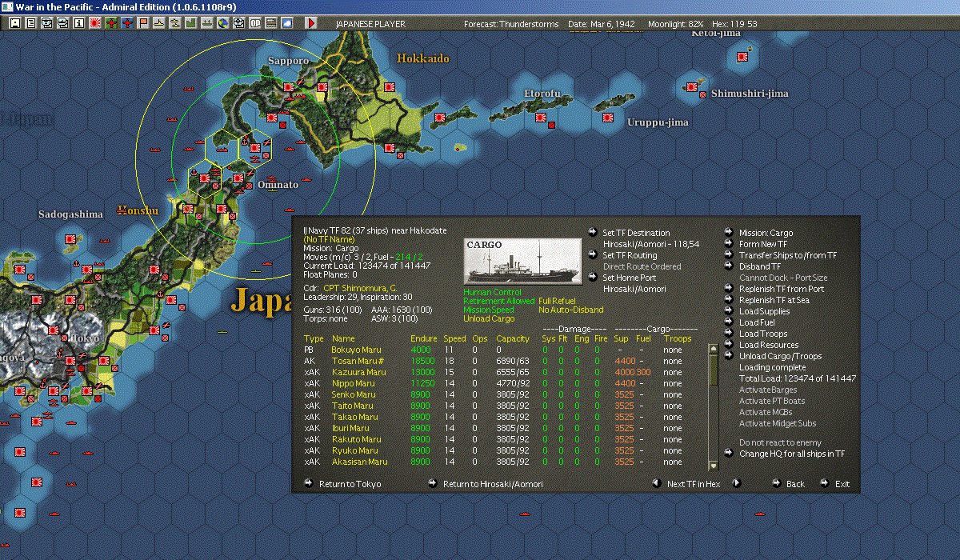Viewport: 960px width, 560px height.
Task: Choose Replenish TF from Port
Action: 782,289
